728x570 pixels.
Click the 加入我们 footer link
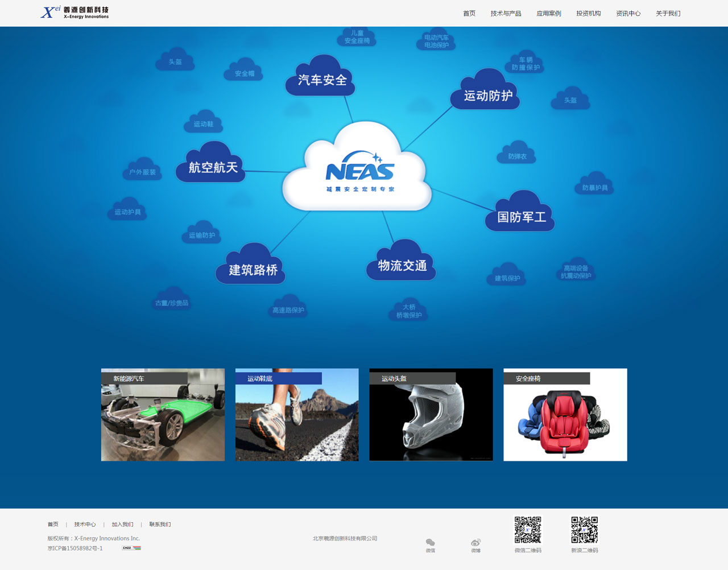(x=122, y=524)
